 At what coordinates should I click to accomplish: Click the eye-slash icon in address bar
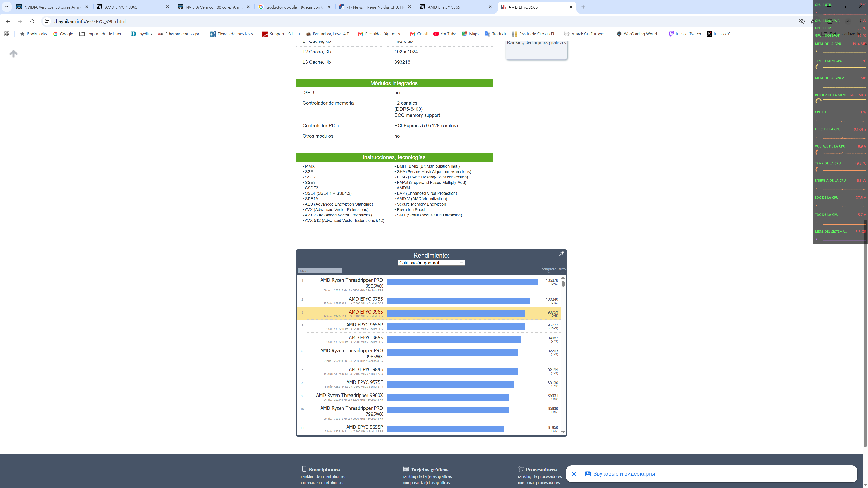[802, 21]
